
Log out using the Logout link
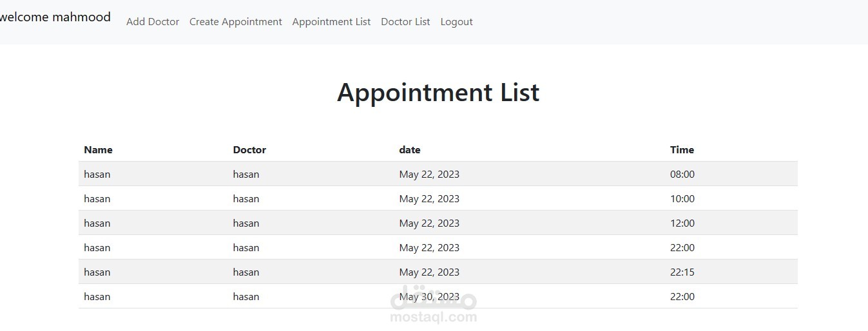click(x=456, y=22)
